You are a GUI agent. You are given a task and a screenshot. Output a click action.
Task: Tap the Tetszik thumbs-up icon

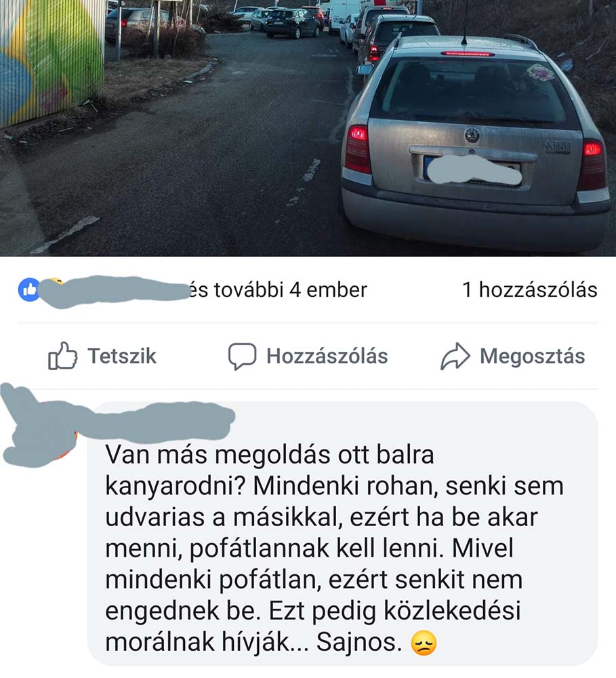click(62, 355)
